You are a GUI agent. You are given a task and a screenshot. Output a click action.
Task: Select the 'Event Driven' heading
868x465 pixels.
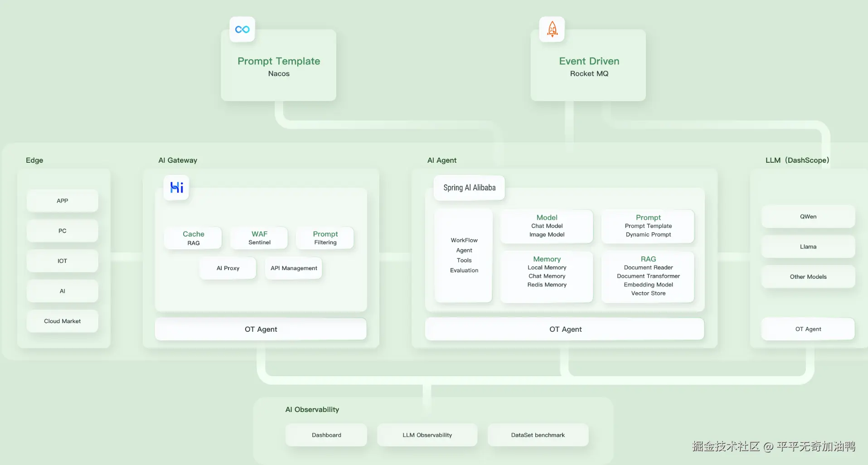click(x=589, y=61)
